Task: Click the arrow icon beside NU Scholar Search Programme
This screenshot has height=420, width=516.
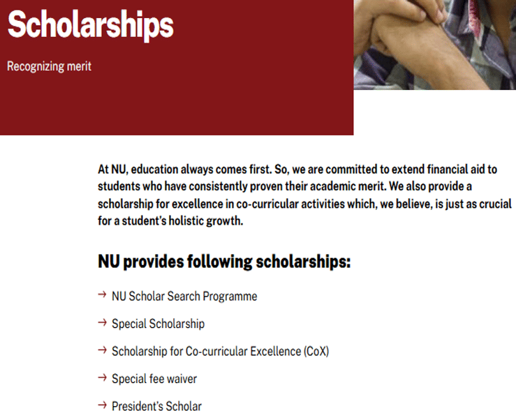Action: coord(102,295)
